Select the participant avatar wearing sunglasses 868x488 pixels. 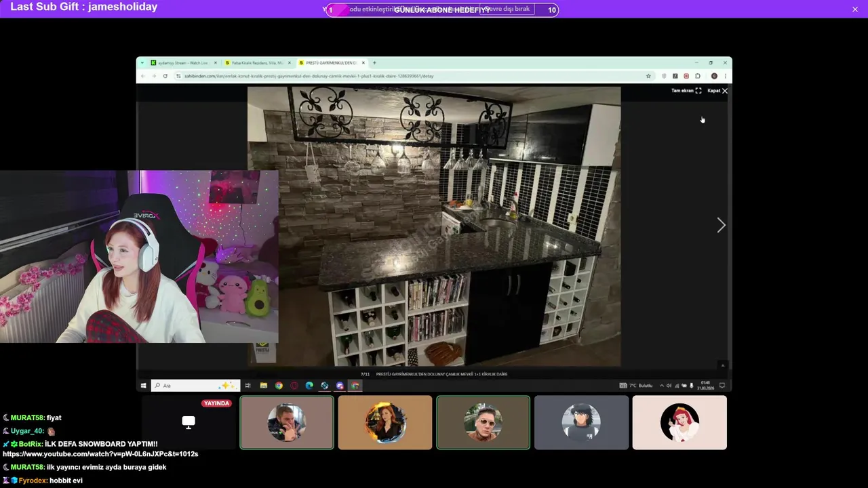(483, 422)
